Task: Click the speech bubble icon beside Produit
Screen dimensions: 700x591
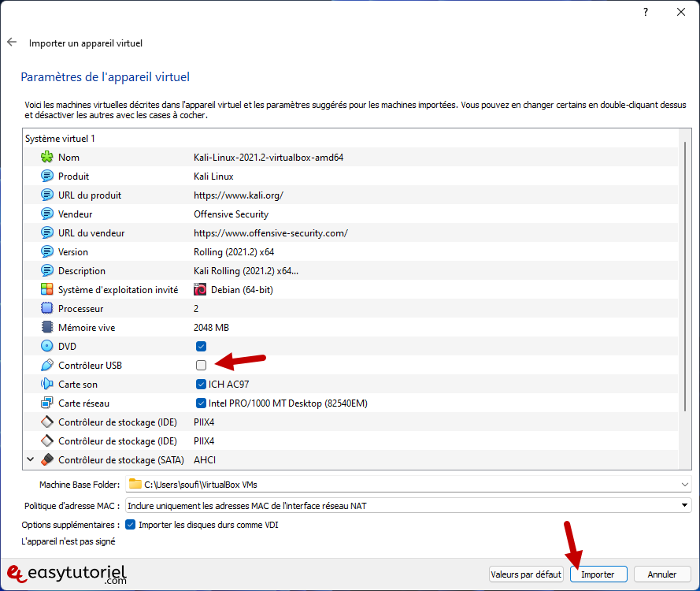Action: [x=47, y=176]
